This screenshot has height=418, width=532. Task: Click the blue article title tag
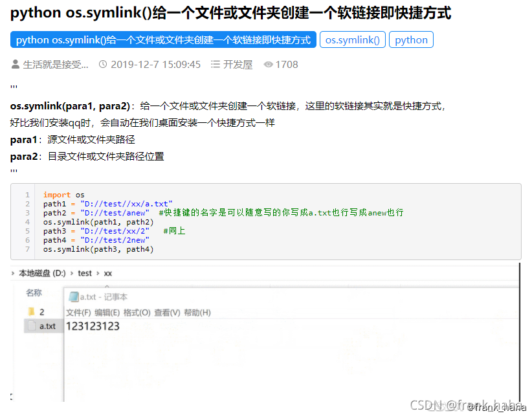click(163, 39)
